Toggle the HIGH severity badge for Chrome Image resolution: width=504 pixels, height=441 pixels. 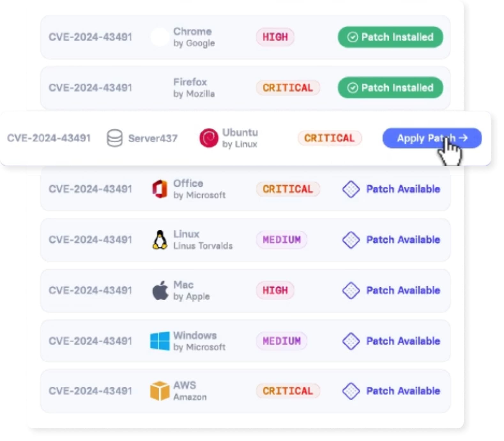[x=275, y=37]
